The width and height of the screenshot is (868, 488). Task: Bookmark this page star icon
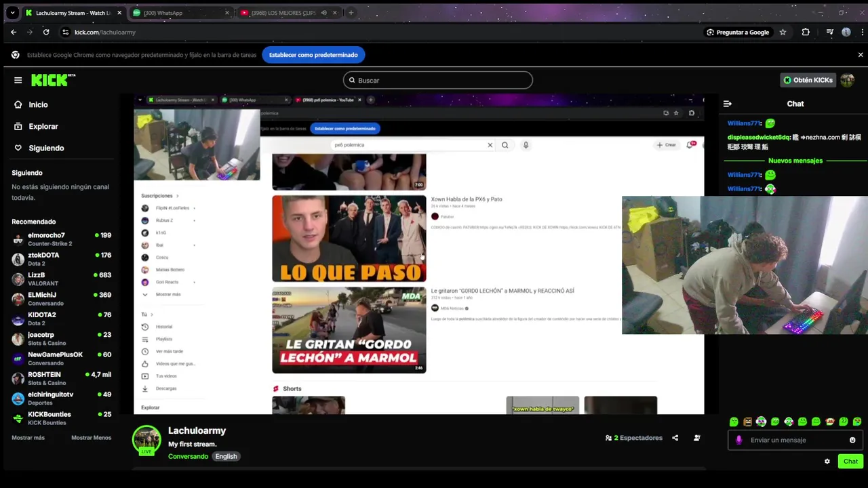(x=783, y=32)
